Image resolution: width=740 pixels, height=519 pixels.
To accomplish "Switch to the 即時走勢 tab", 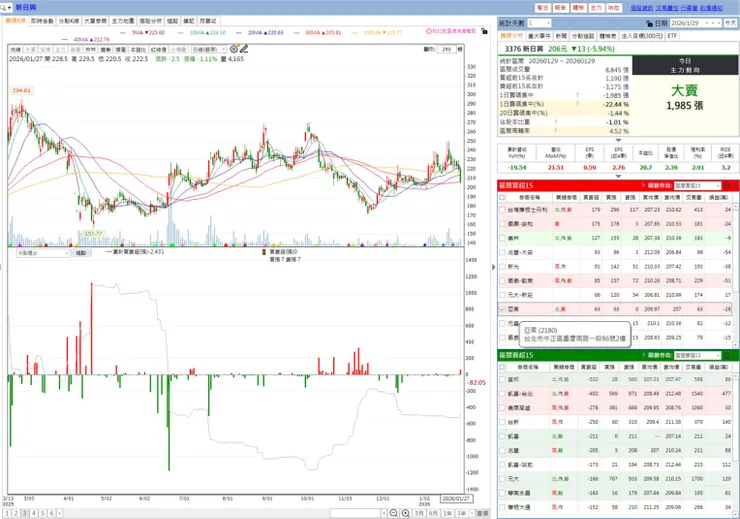I will tap(42, 21).
